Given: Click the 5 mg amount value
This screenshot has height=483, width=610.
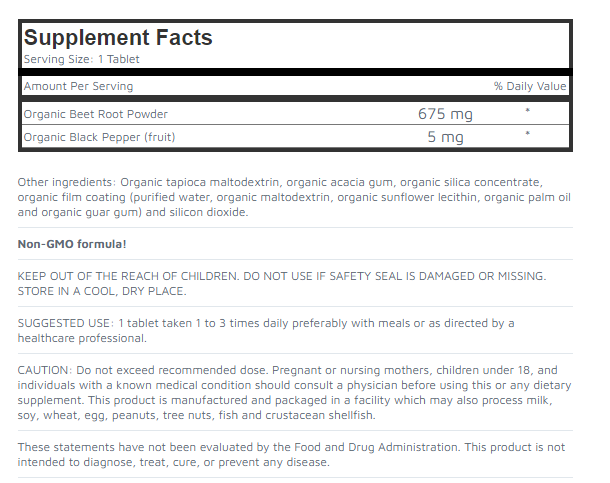Looking at the screenshot, I should [x=445, y=137].
